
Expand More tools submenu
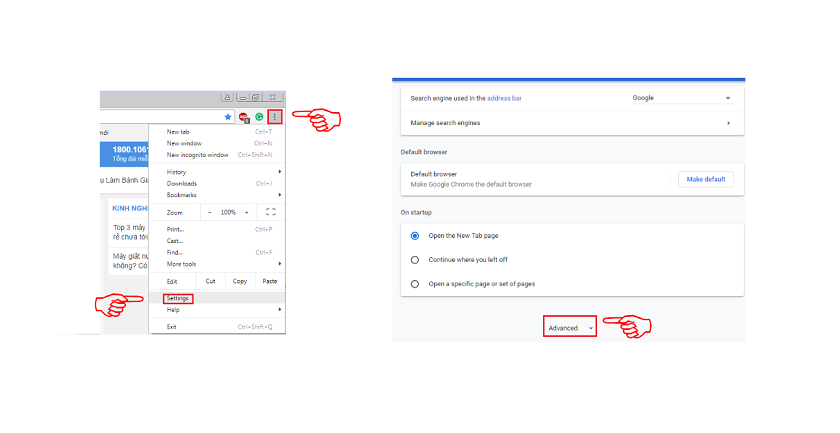click(217, 264)
